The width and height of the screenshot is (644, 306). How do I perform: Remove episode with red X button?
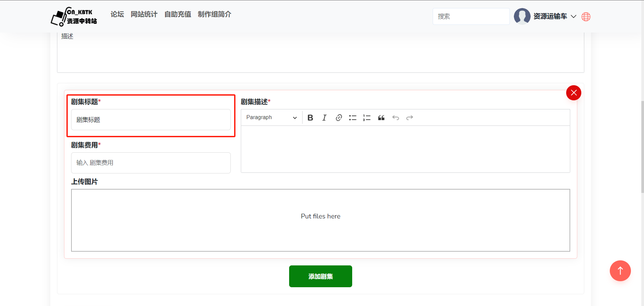[x=574, y=93]
